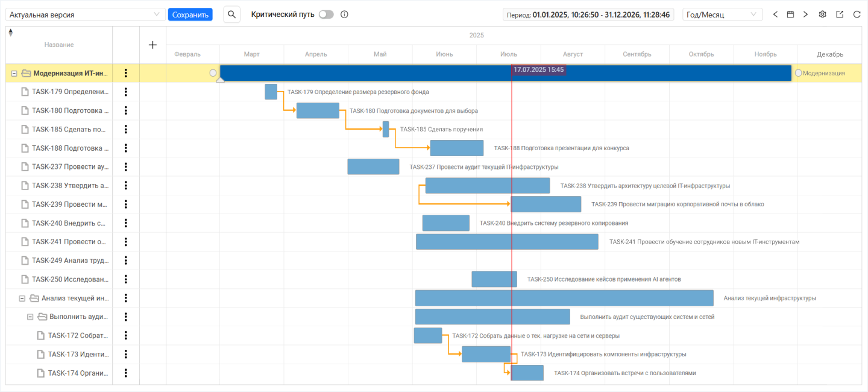Open three-dot menu for TASK-179 row
The image size is (868, 392).
click(x=125, y=92)
